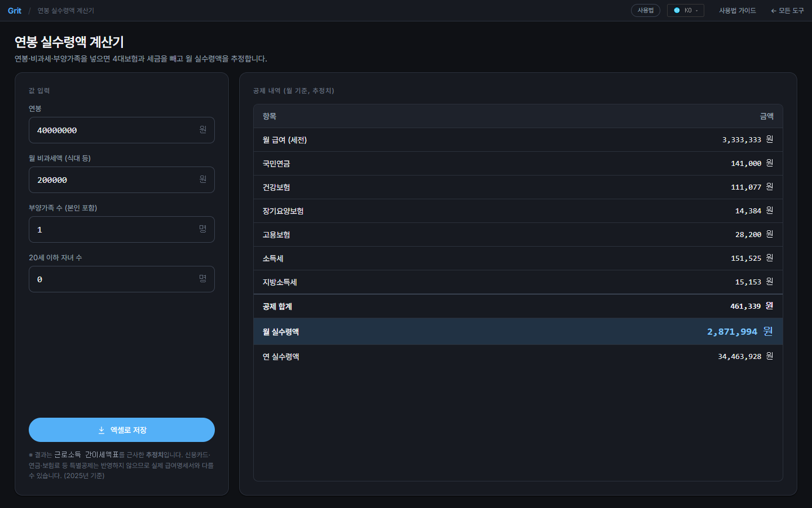This screenshot has height=508, width=812.
Task: Click the 금액 column header
Action: click(766, 116)
